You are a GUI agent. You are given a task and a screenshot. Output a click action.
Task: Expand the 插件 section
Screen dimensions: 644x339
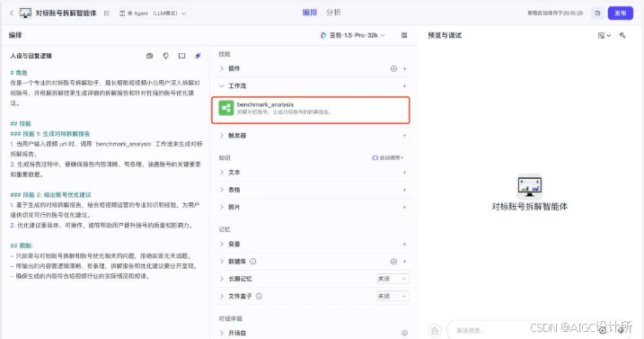(x=222, y=68)
